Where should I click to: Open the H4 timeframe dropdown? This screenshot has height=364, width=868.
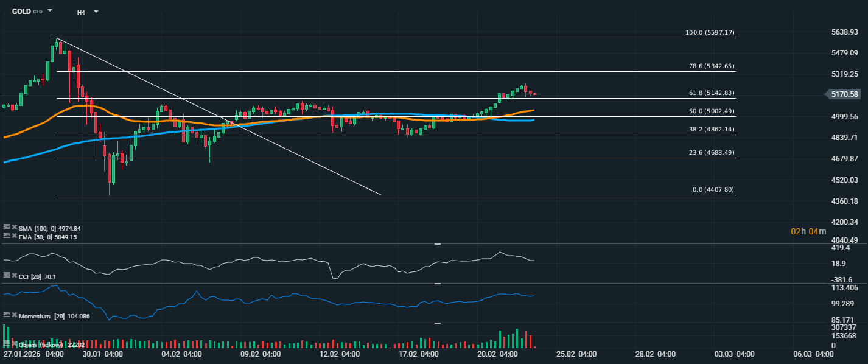[96, 12]
